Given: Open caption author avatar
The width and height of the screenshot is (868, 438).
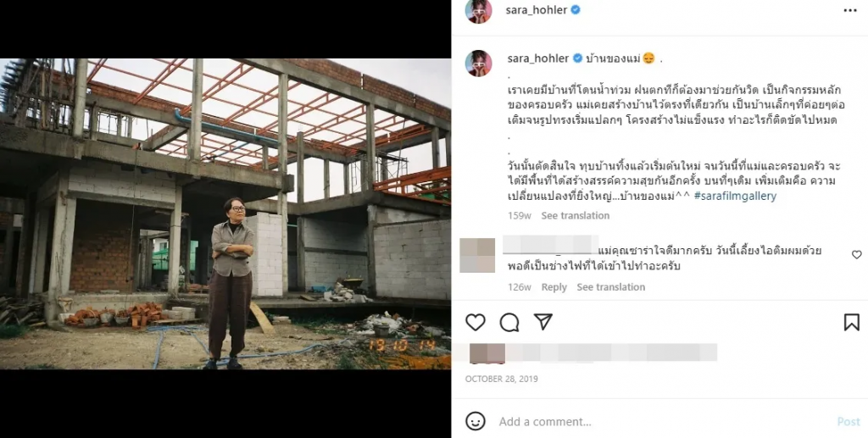Looking at the screenshot, I should pos(478,63).
